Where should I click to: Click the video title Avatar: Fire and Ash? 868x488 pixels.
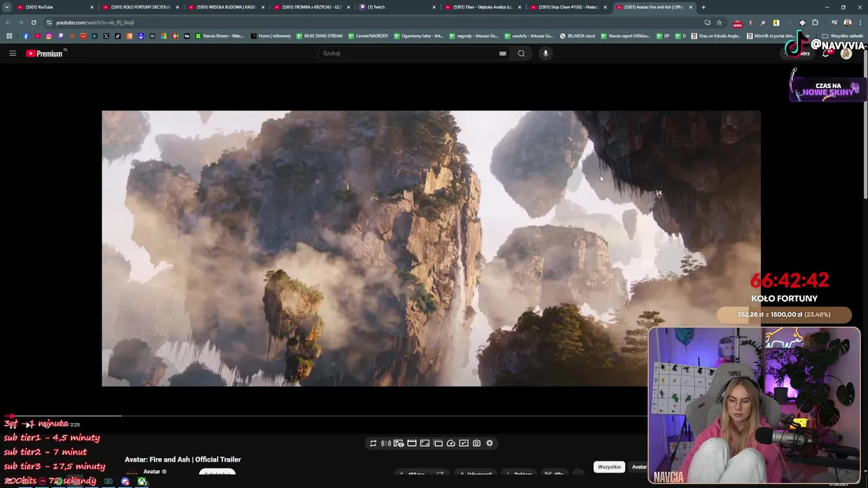click(182, 460)
